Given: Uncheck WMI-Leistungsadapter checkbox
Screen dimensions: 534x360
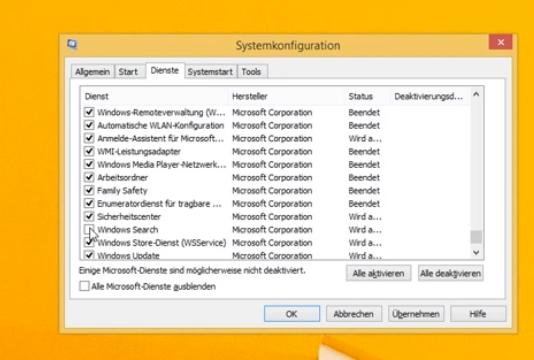Looking at the screenshot, I should click(x=89, y=151).
